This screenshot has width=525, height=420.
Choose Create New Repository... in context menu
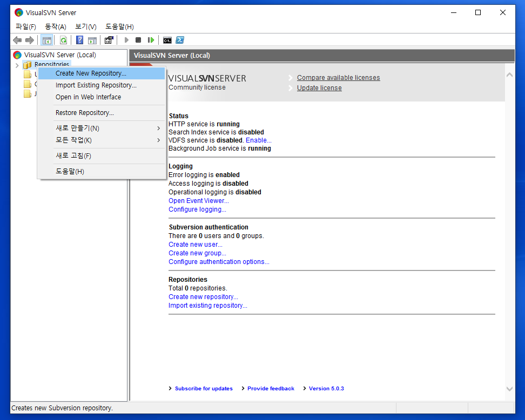pos(102,73)
